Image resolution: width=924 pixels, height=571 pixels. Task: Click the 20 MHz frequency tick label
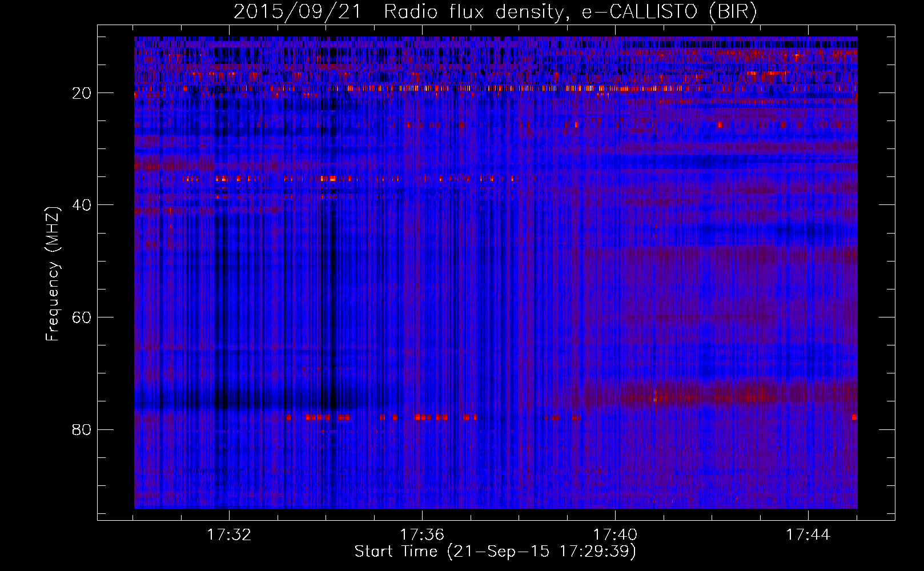point(82,93)
